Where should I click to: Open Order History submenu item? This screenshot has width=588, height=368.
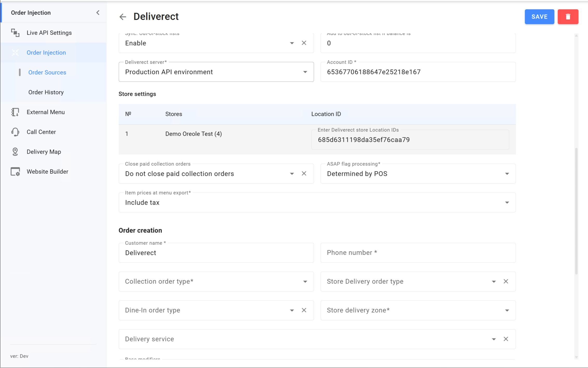click(53, 92)
